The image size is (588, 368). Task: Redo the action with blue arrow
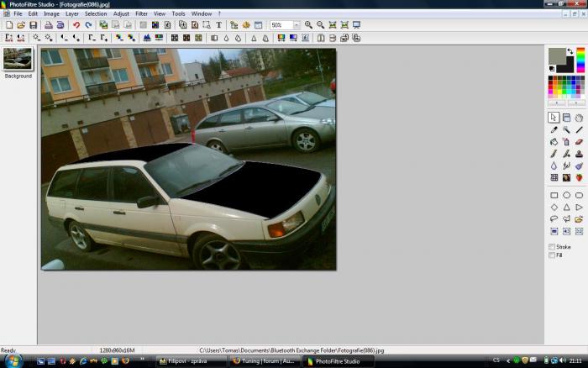[x=88, y=25]
